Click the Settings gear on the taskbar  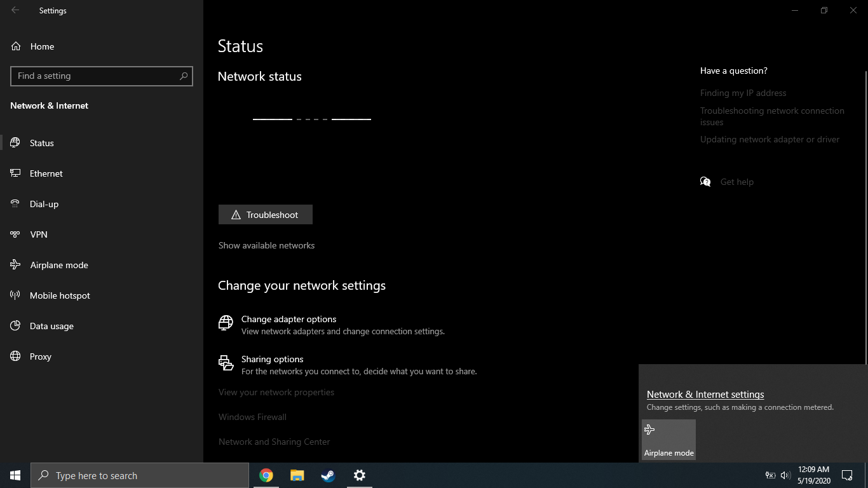[x=359, y=475]
